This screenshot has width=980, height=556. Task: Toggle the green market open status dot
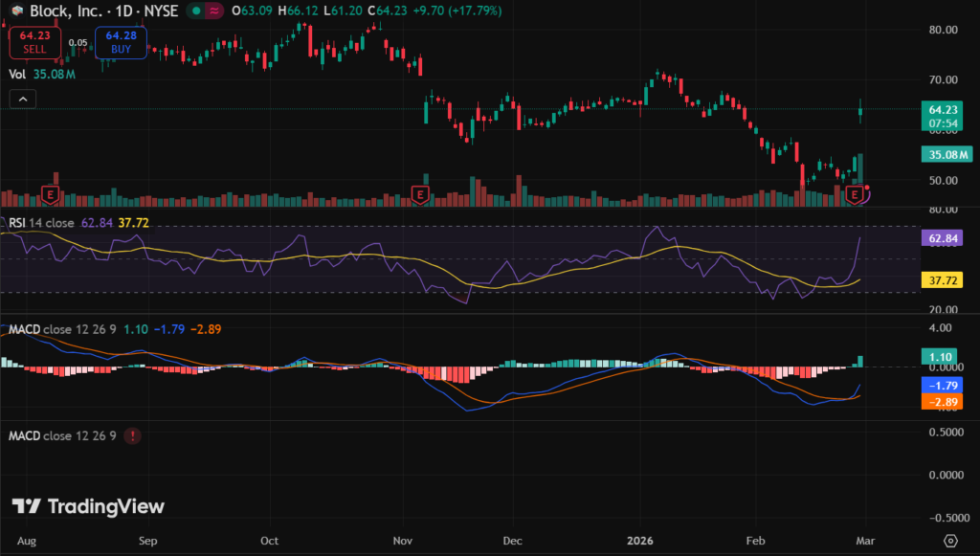195,10
